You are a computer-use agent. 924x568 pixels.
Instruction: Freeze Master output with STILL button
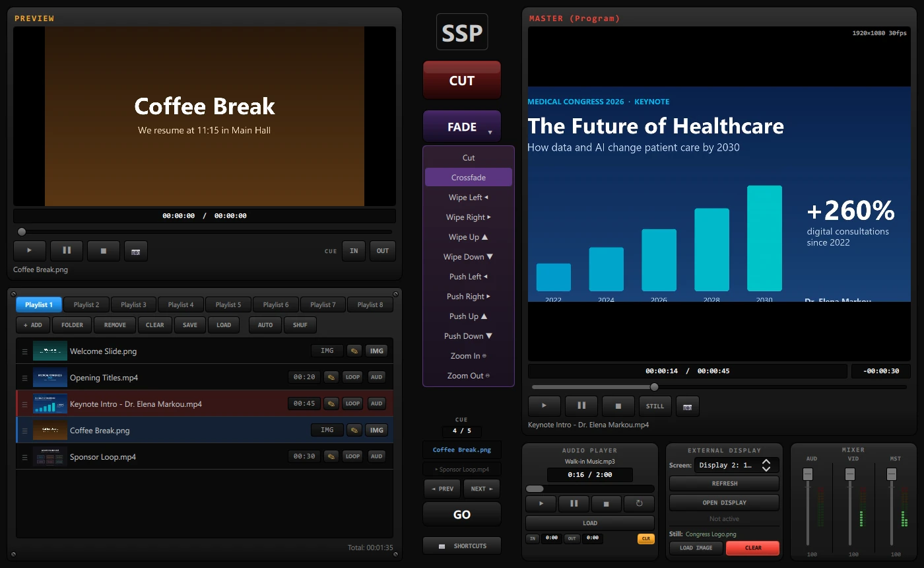click(x=655, y=406)
